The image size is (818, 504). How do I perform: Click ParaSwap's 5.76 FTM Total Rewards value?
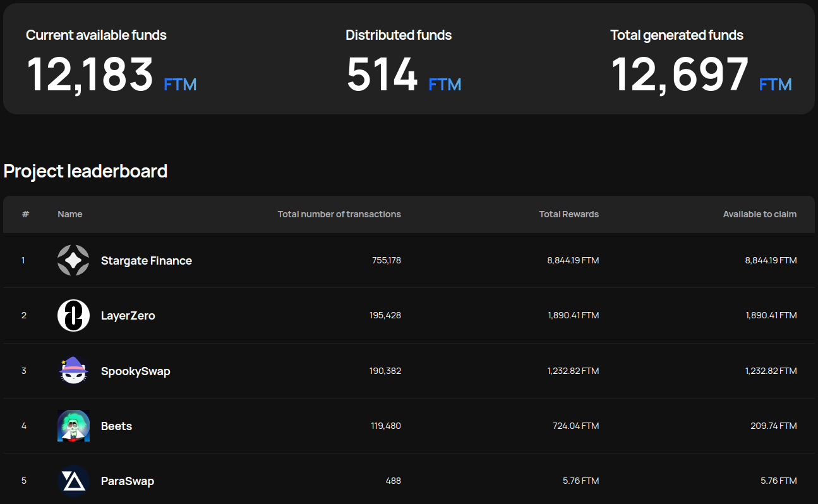(x=581, y=481)
